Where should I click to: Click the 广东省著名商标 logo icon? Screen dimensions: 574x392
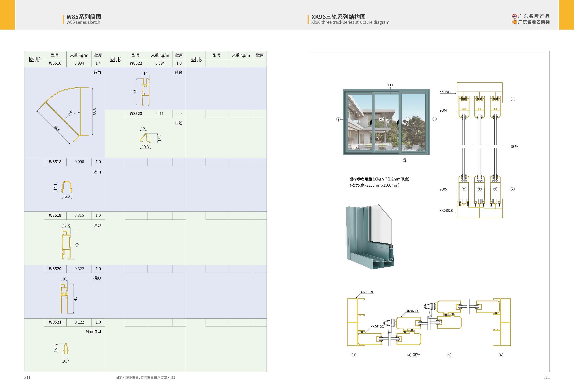tap(514, 22)
